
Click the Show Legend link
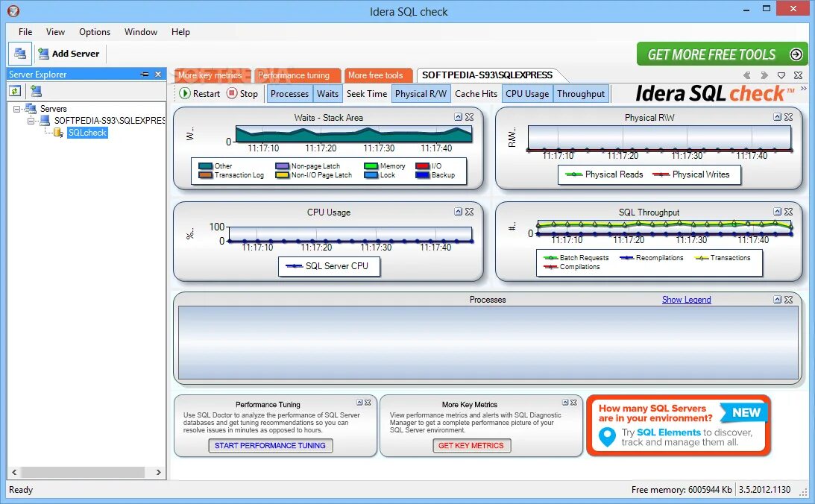pos(686,300)
